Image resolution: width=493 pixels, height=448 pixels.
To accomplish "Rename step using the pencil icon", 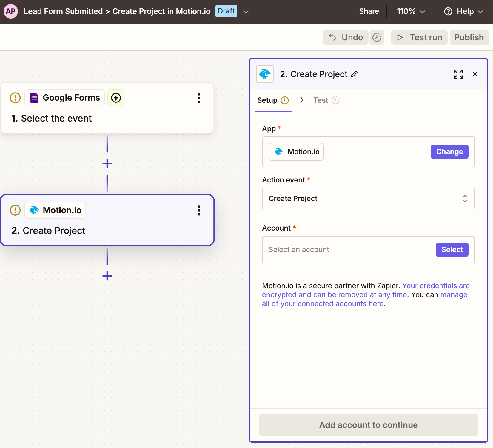I will click(x=354, y=74).
